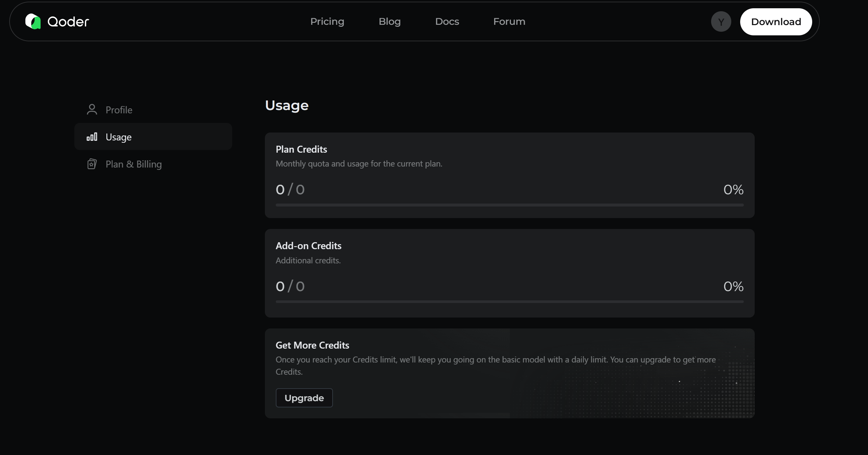Screen dimensions: 868x455
Task: Click the Qoder wordmark text
Action: 68,22
